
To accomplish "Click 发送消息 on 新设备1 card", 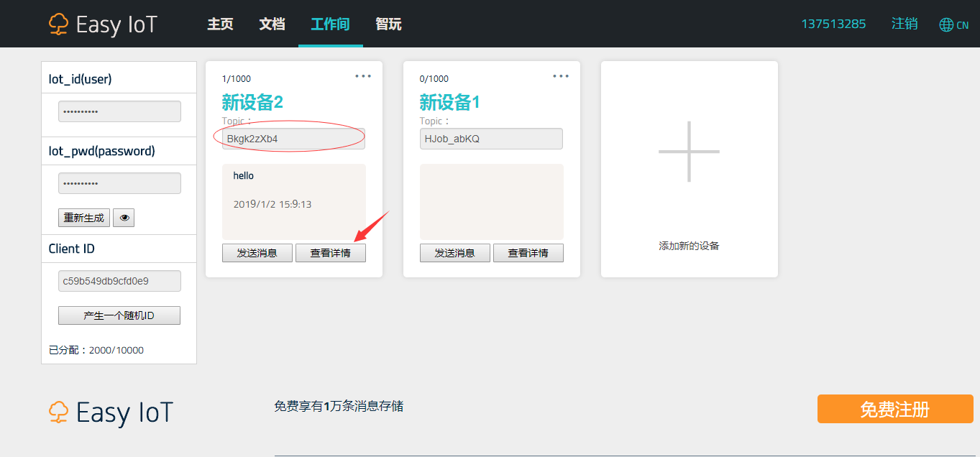I will [x=455, y=253].
